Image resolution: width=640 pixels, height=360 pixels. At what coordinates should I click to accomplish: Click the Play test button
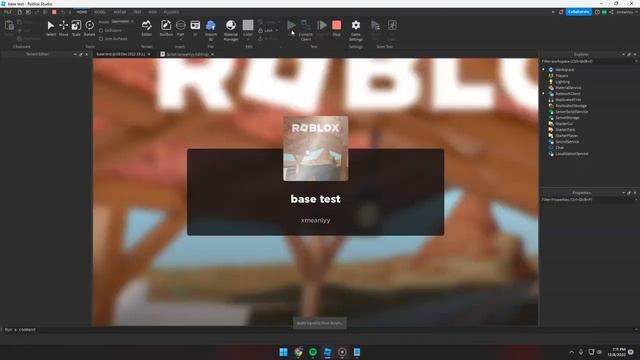(291, 25)
